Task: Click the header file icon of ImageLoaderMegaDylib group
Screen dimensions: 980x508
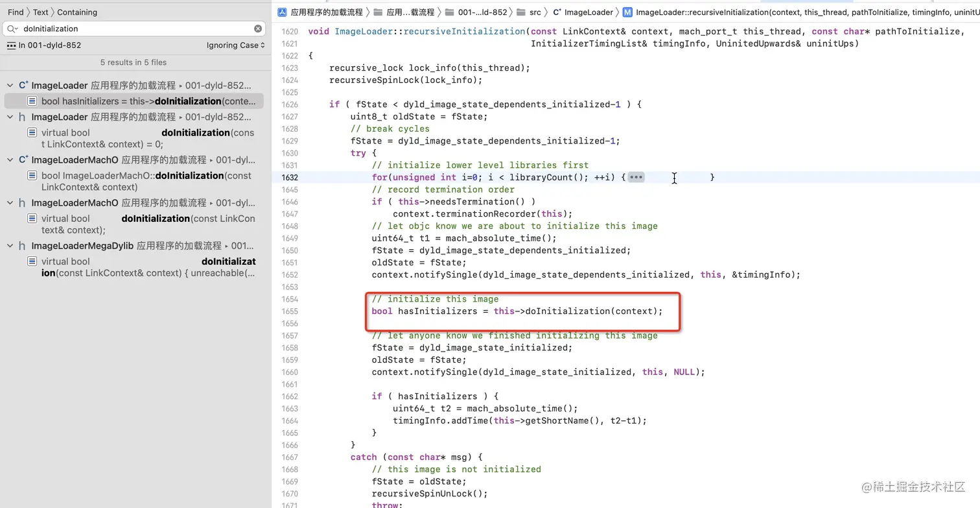Action: tap(23, 246)
